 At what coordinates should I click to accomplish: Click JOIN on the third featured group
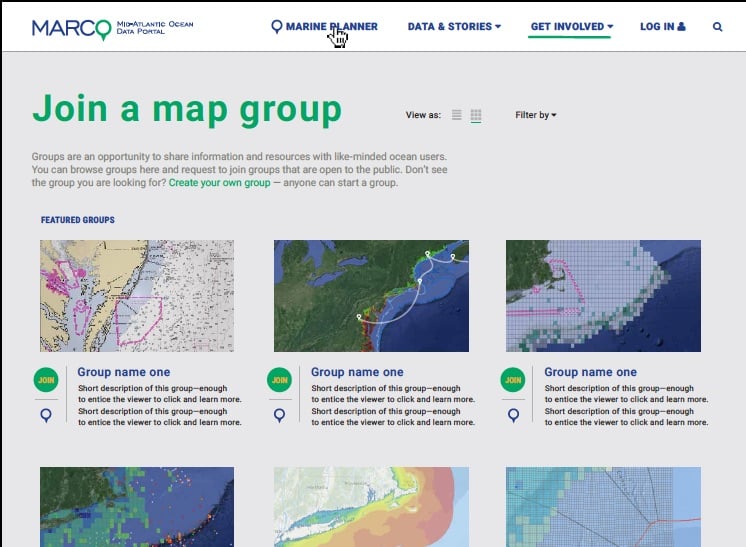coord(513,380)
